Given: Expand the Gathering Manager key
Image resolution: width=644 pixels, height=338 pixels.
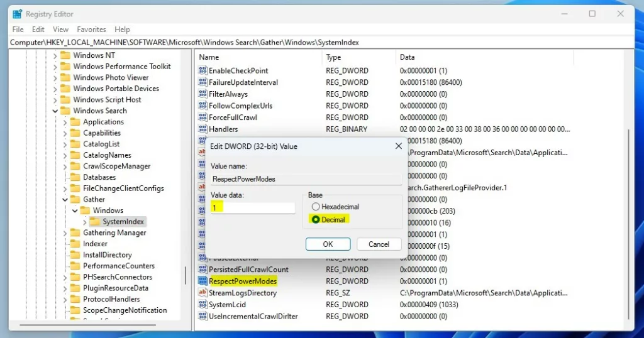Looking at the screenshot, I should click(65, 233).
